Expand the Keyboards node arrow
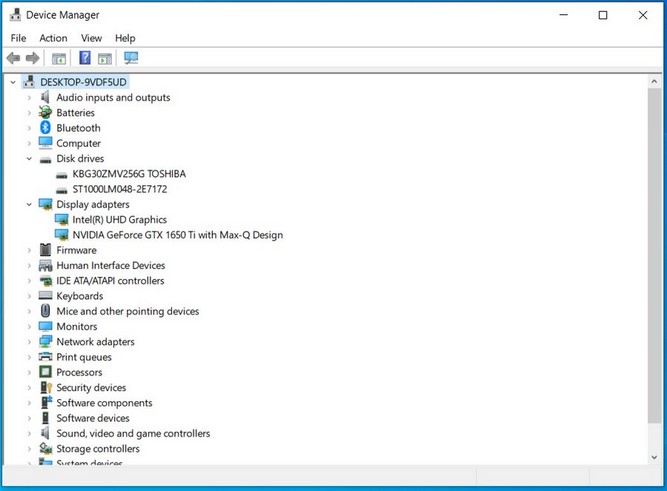The height and width of the screenshot is (491, 667). tap(29, 296)
